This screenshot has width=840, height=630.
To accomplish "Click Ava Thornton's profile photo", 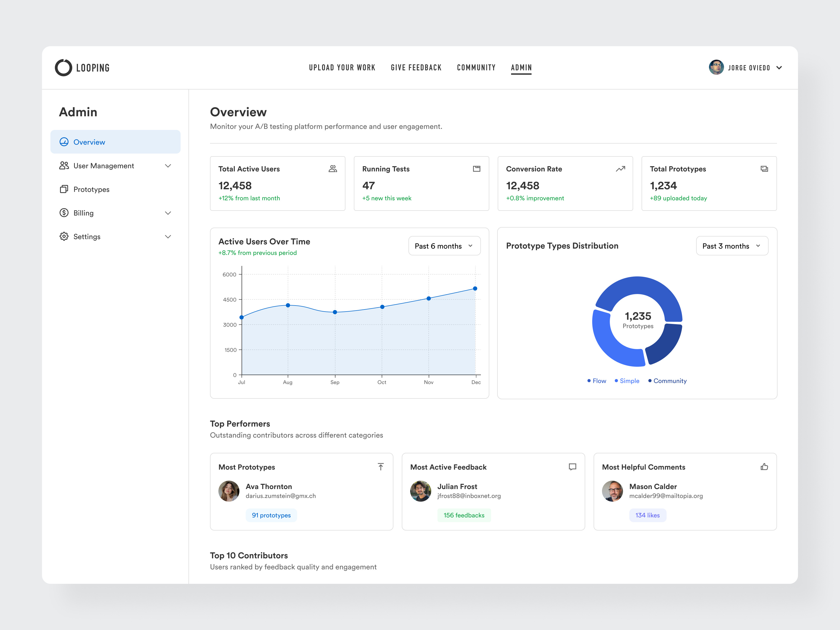I will coord(229,491).
